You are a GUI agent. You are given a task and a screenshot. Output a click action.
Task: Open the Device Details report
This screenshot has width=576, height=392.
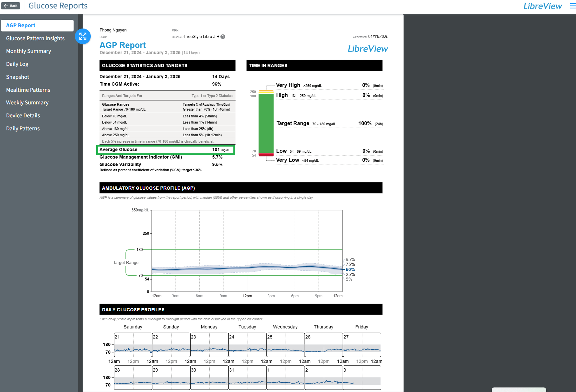pos(23,115)
